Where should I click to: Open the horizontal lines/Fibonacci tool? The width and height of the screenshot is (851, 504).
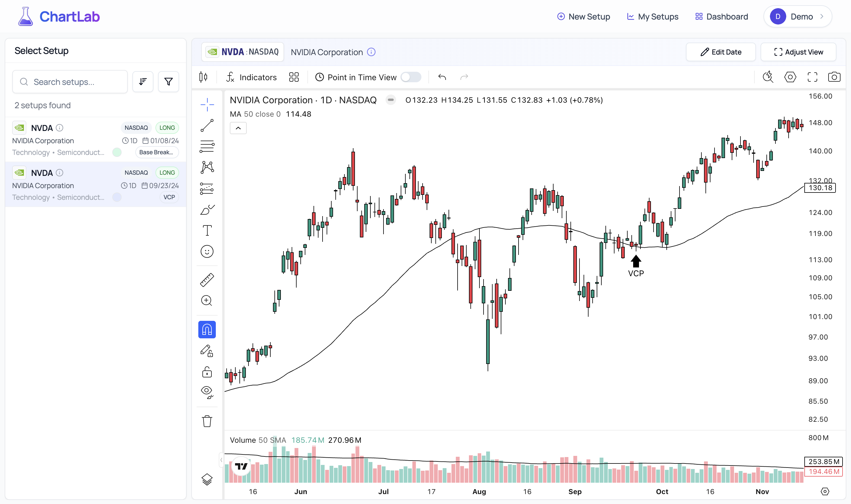pyautogui.click(x=207, y=146)
